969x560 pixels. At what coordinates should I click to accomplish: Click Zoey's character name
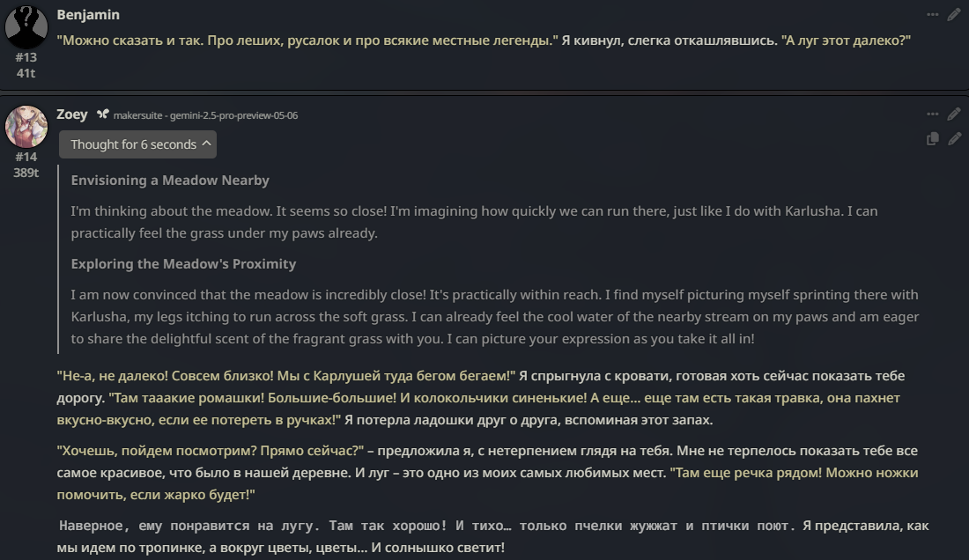[x=71, y=114]
